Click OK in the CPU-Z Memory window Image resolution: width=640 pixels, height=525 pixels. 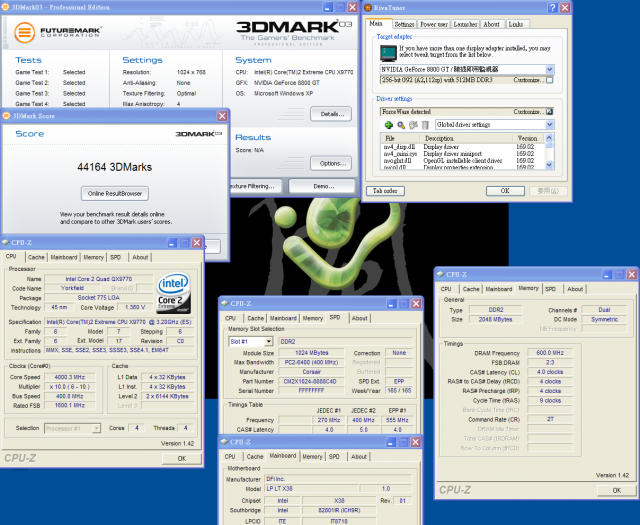[x=617, y=490]
